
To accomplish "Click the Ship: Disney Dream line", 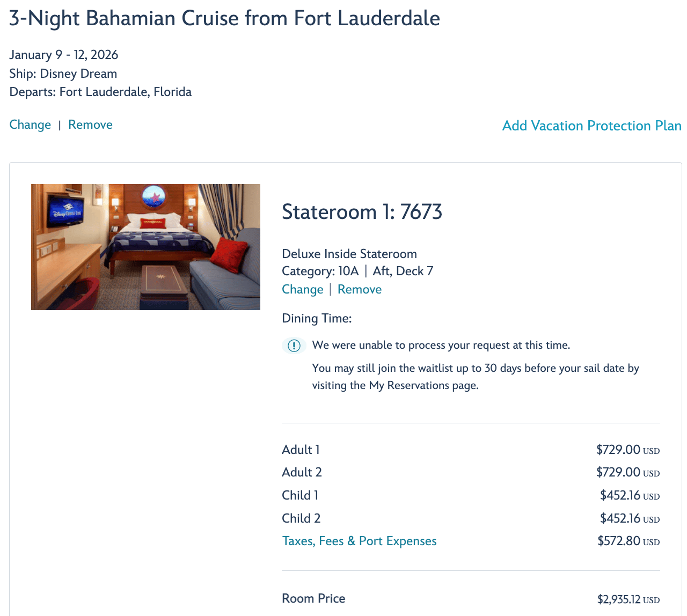I will tap(63, 74).
